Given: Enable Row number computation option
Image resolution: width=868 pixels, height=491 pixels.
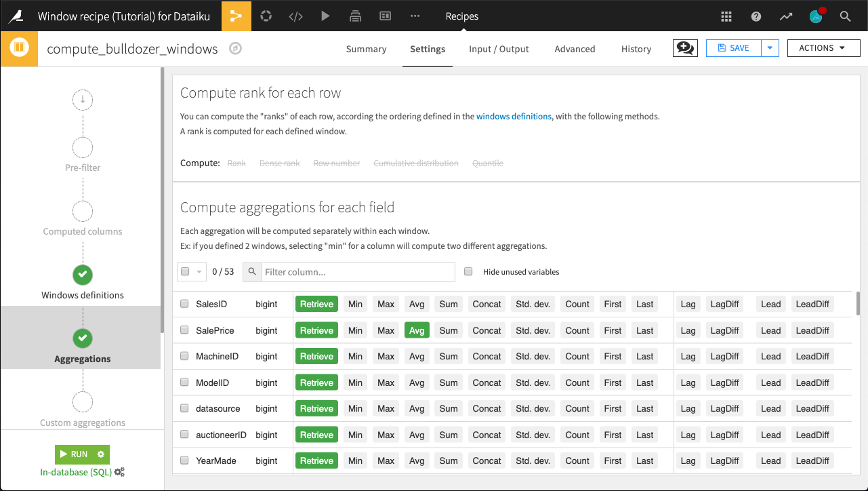Looking at the screenshot, I should 337,163.
